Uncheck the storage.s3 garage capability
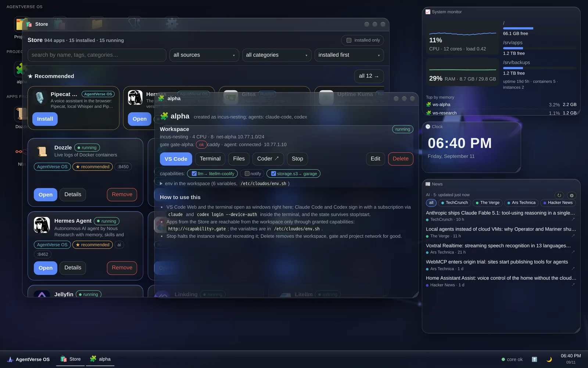 coord(273,174)
